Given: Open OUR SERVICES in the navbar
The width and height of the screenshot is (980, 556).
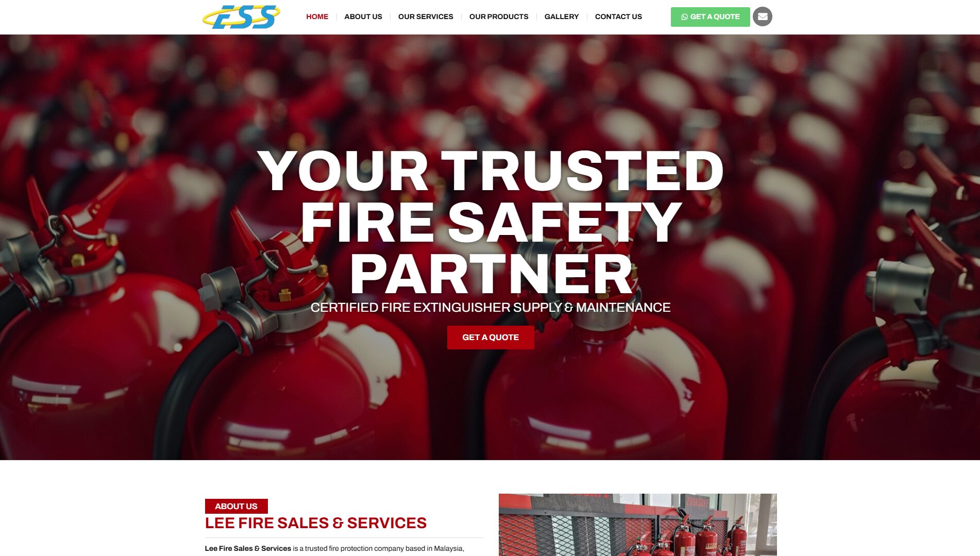Looking at the screenshot, I should click(426, 16).
